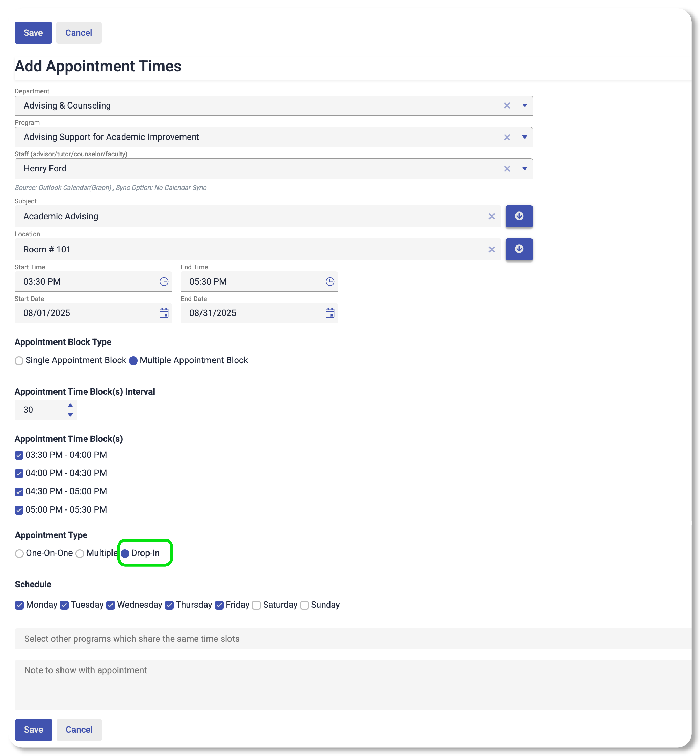Click the bottom Cancel button

click(x=79, y=730)
